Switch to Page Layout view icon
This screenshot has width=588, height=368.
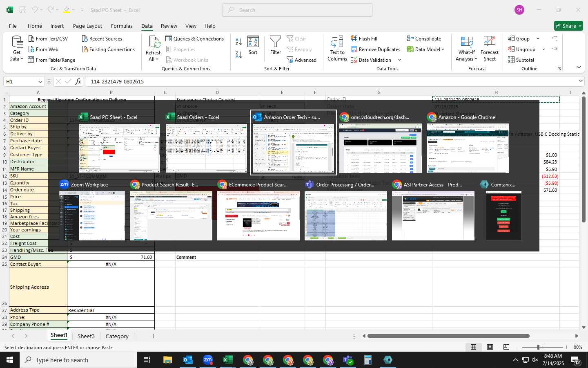(x=490, y=347)
